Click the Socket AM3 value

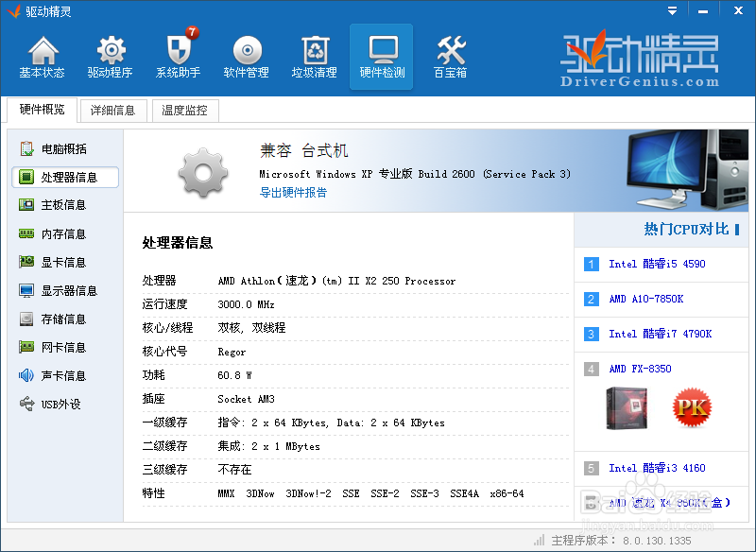point(246,399)
